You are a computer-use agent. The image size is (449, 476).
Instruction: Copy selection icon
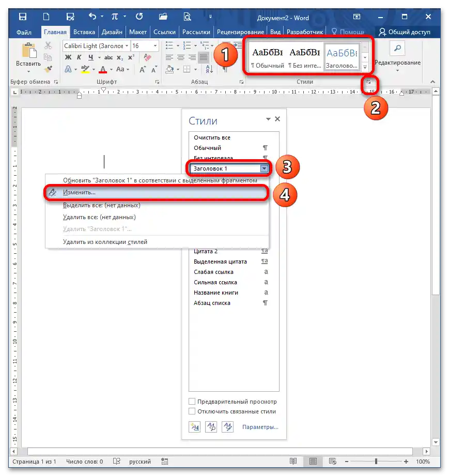(x=48, y=57)
